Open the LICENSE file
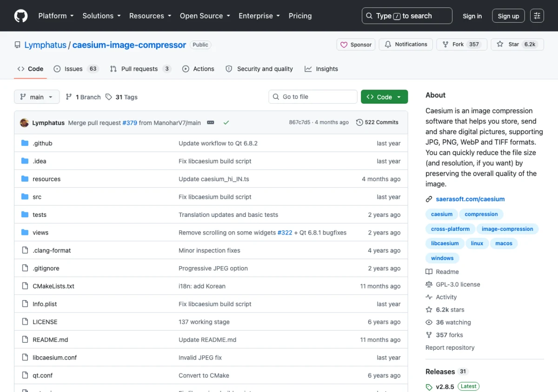 click(x=45, y=322)
